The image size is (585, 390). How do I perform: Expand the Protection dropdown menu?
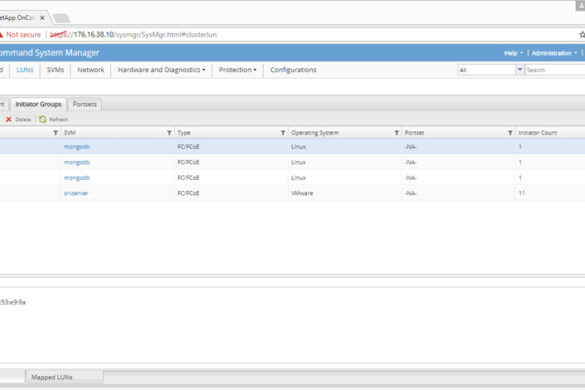click(x=237, y=70)
